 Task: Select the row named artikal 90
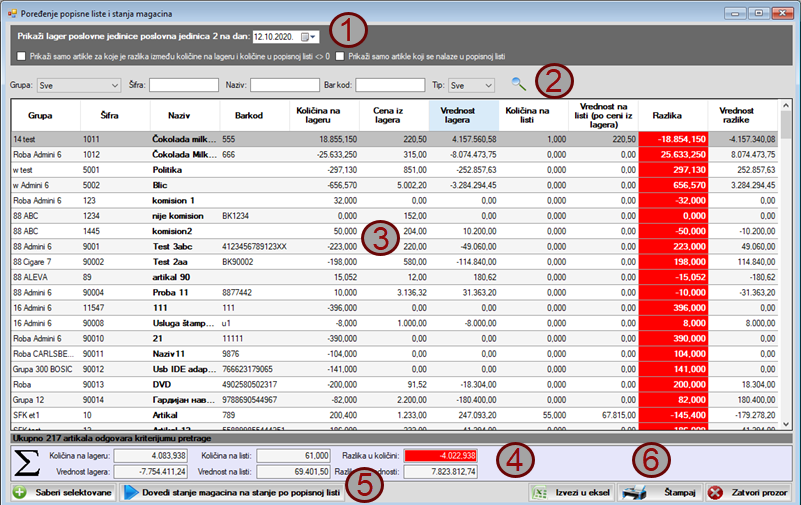(394, 277)
